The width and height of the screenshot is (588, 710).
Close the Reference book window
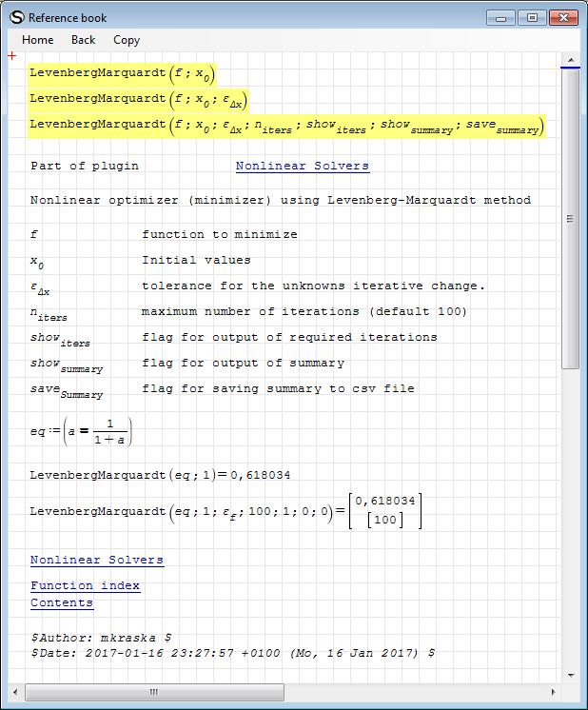coord(562,17)
